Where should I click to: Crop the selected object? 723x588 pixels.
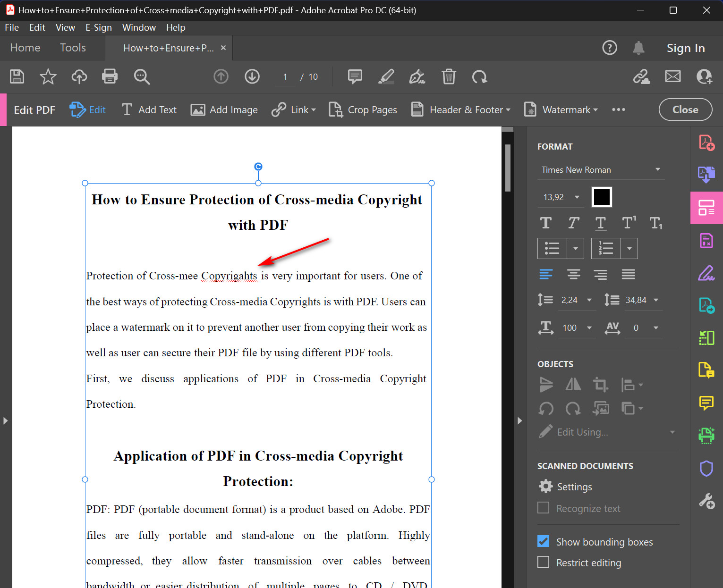(x=600, y=385)
